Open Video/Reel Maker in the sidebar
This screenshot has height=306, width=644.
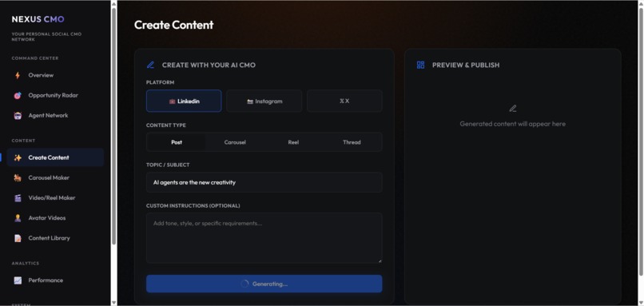pyautogui.click(x=55, y=198)
